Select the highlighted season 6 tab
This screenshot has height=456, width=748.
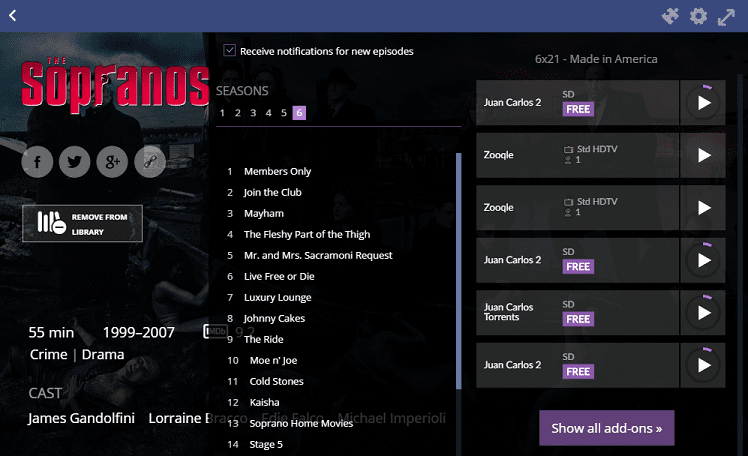click(x=299, y=113)
